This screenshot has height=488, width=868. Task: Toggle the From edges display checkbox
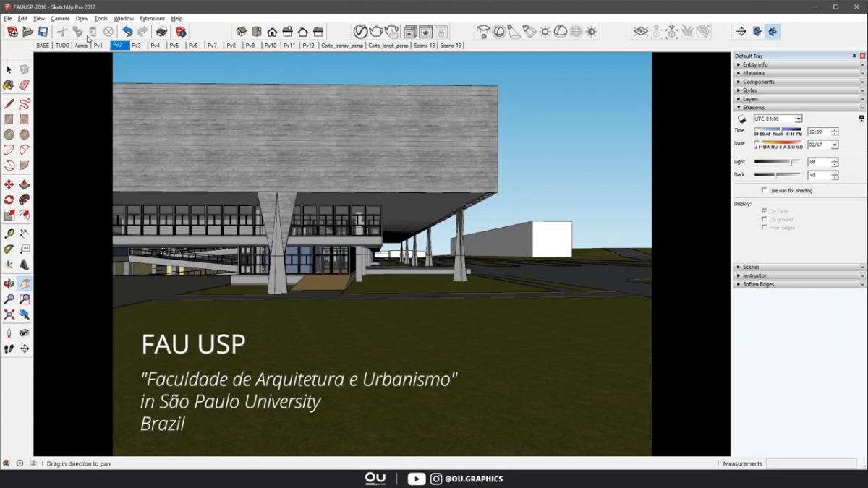(765, 228)
